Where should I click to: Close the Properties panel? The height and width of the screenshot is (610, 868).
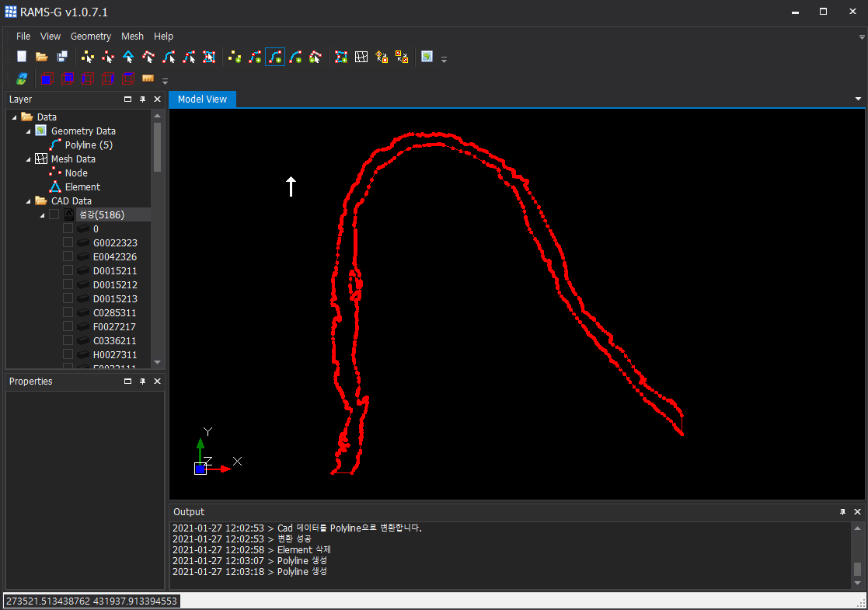tap(157, 382)
